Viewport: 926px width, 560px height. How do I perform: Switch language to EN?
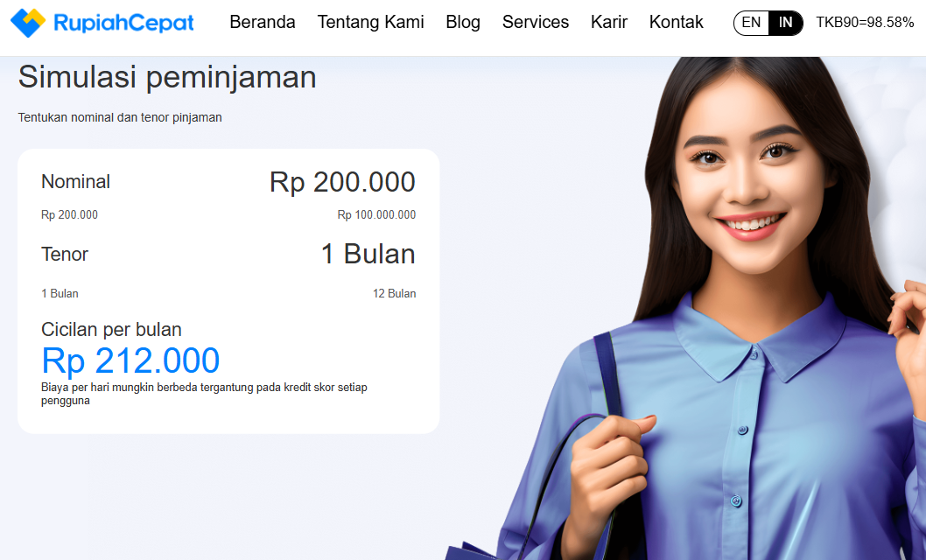pos(751,23)
